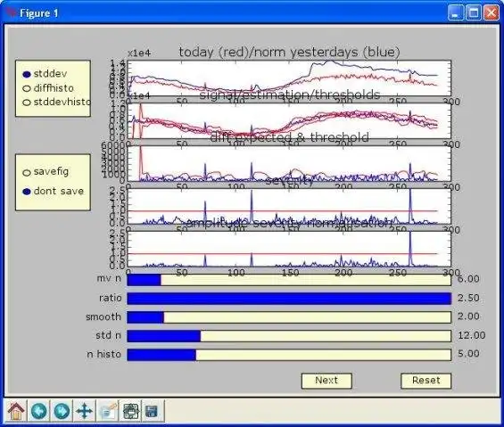Click the diff expected & threshold plot
The width and height of the screenshot is (504, 427).
coord(289,163)
